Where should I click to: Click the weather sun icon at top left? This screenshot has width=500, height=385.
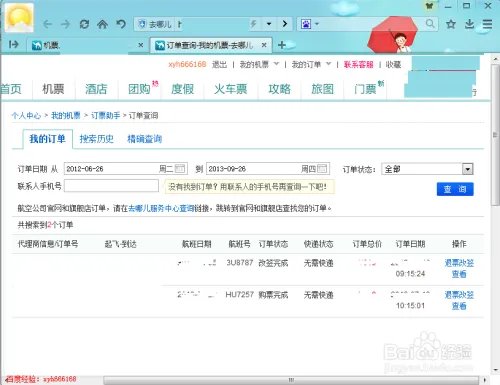pos(19,17)
